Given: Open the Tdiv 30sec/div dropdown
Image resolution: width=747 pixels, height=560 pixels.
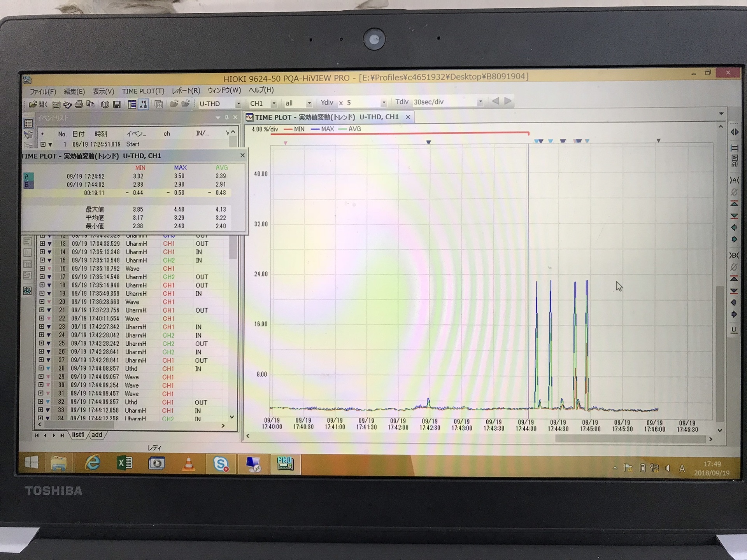Looking at the screenshot, I should coord(480,102).
